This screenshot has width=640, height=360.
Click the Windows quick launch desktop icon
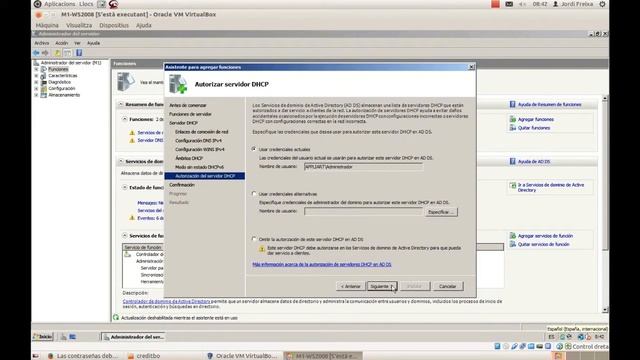73,337
